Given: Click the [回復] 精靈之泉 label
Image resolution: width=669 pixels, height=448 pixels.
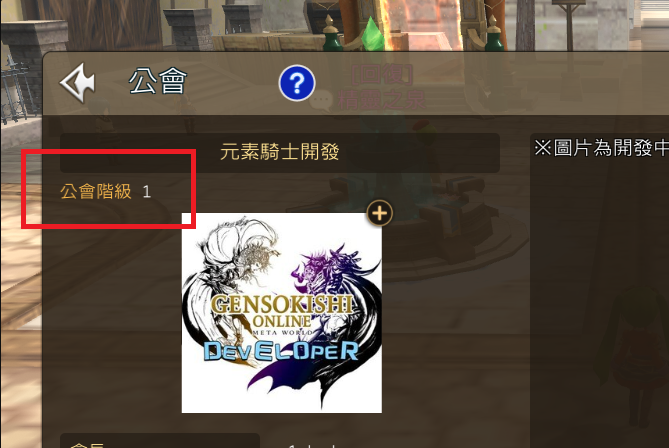Looking at the screenshot, I should coord(382,87).
